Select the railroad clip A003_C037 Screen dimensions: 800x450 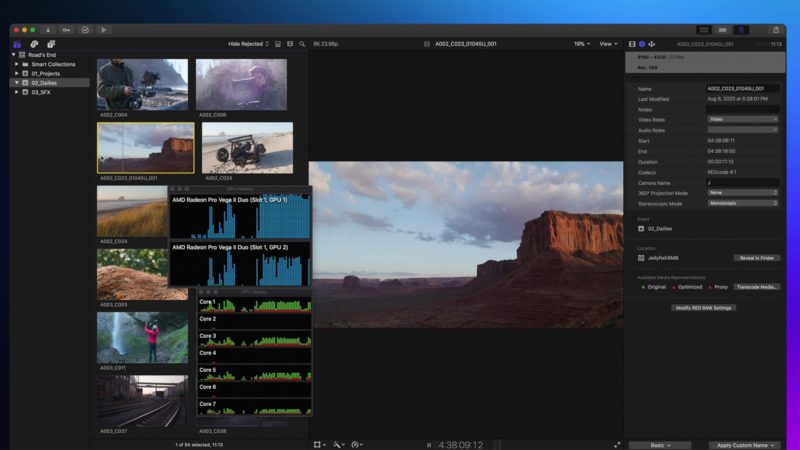point(142,401)
